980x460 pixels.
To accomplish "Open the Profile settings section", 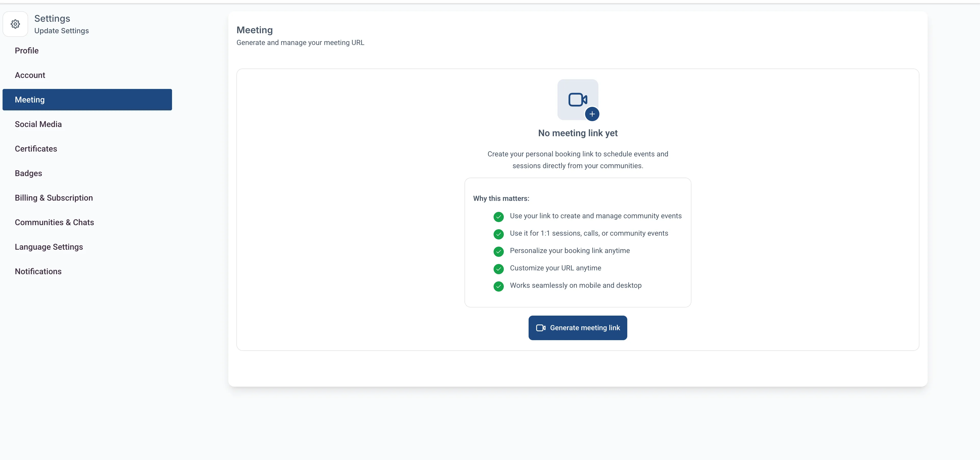I will [27, 51].
